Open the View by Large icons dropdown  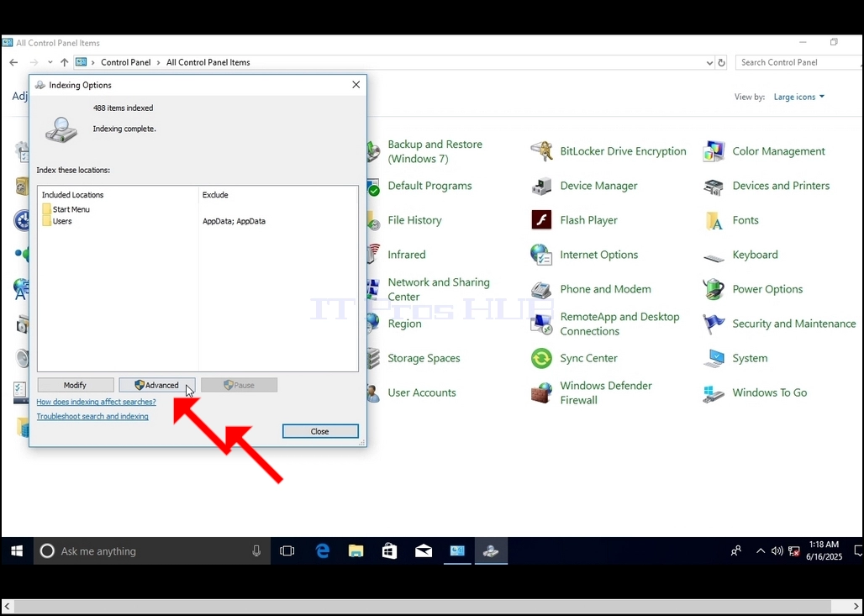click(x=799, y=97)
